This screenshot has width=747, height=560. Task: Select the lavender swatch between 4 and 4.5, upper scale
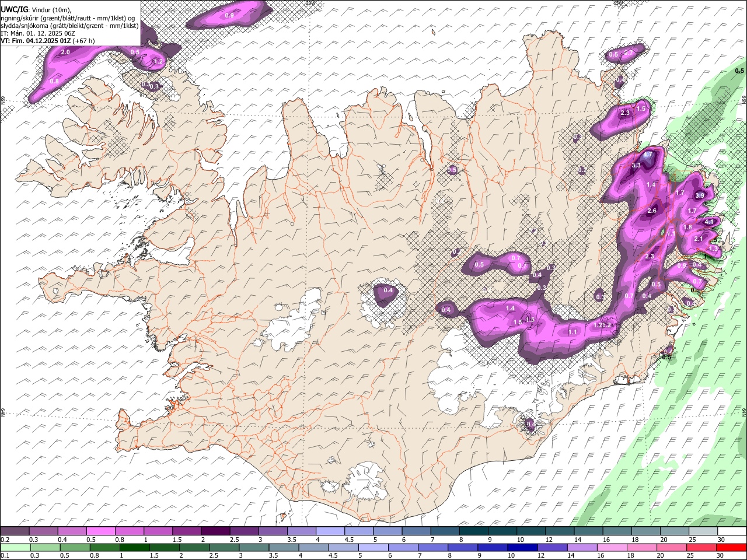click(330, 531)
